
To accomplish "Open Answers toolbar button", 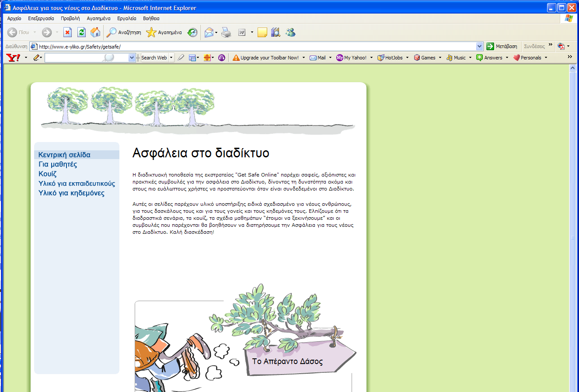I will [489, 58].
